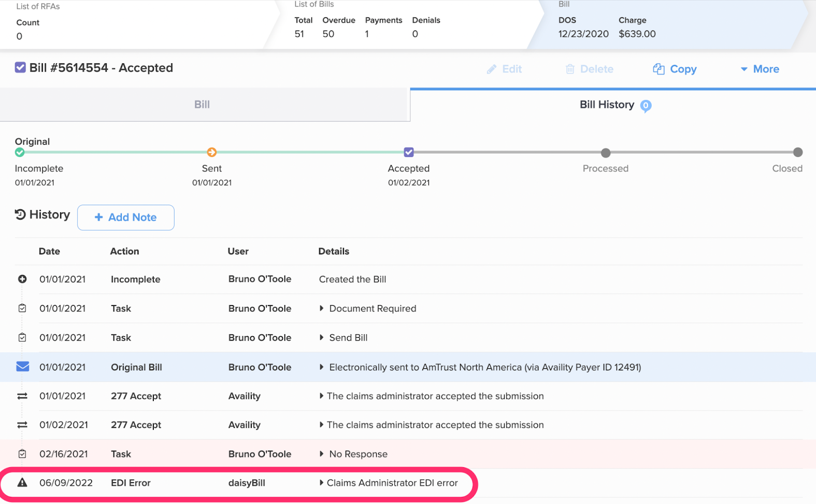Viewport: 816px width, 504px height.
Task: Click the clipboard task icon for No Response
Action: (x=22, y=454)
